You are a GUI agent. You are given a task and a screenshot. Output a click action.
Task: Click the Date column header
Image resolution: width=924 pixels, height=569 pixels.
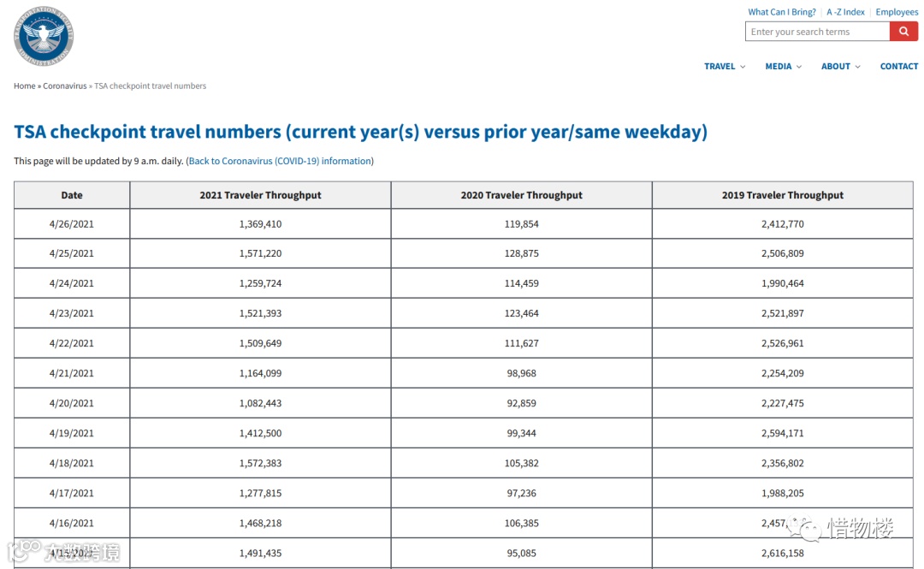pyautogui.click(x=72, y=195)
